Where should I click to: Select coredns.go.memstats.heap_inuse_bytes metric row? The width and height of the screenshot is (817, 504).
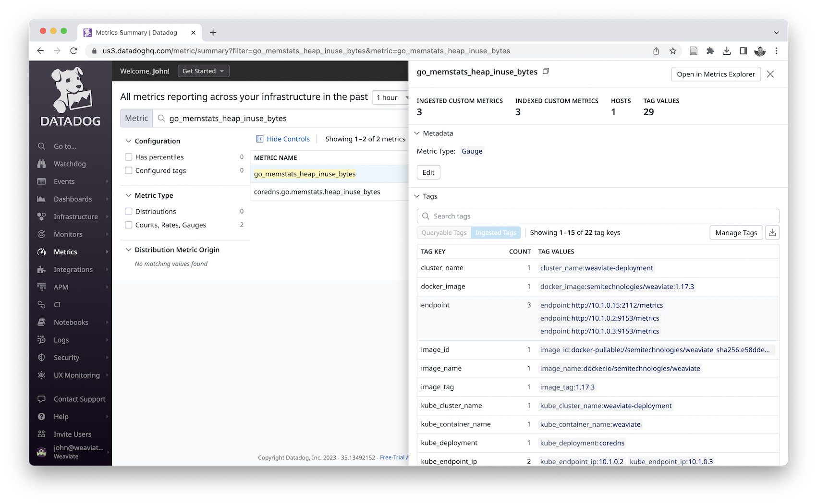(317, 192)
